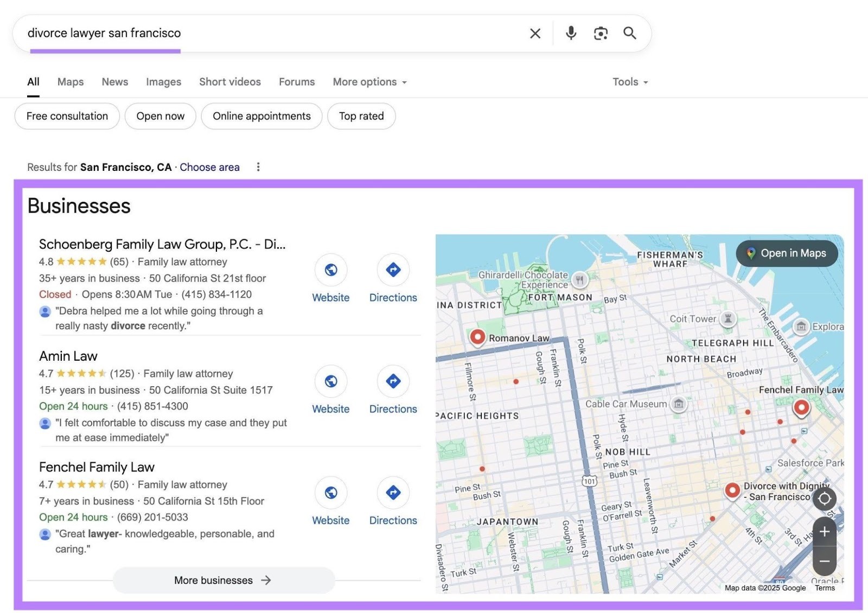Click the my-location compass icon on the map

825,500
